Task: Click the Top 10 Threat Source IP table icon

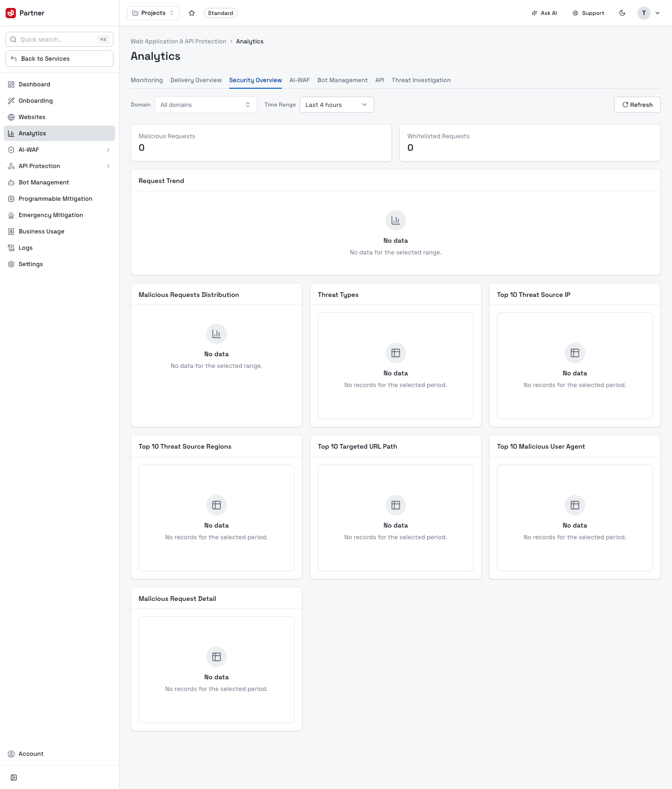Action: click(x=575, y=353)
